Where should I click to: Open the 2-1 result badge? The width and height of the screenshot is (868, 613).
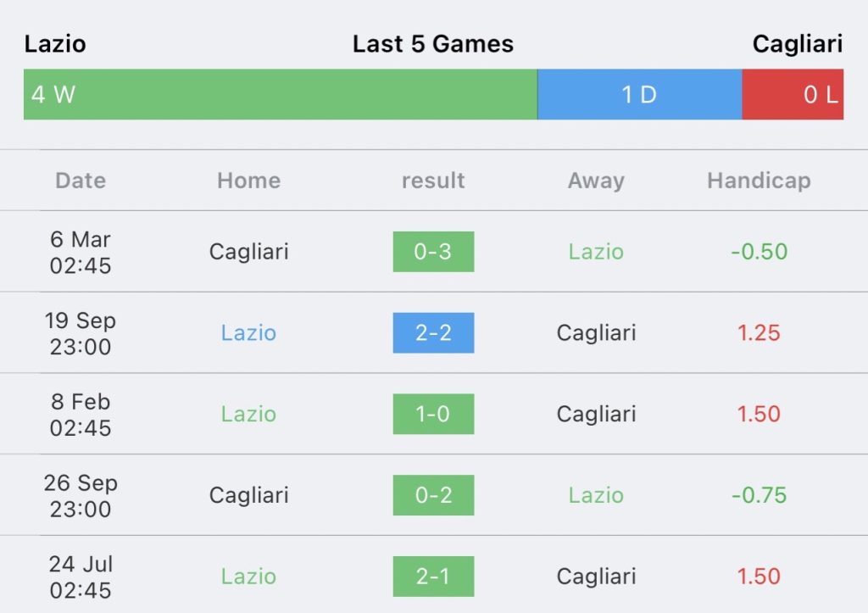click(x=433, y=577)
